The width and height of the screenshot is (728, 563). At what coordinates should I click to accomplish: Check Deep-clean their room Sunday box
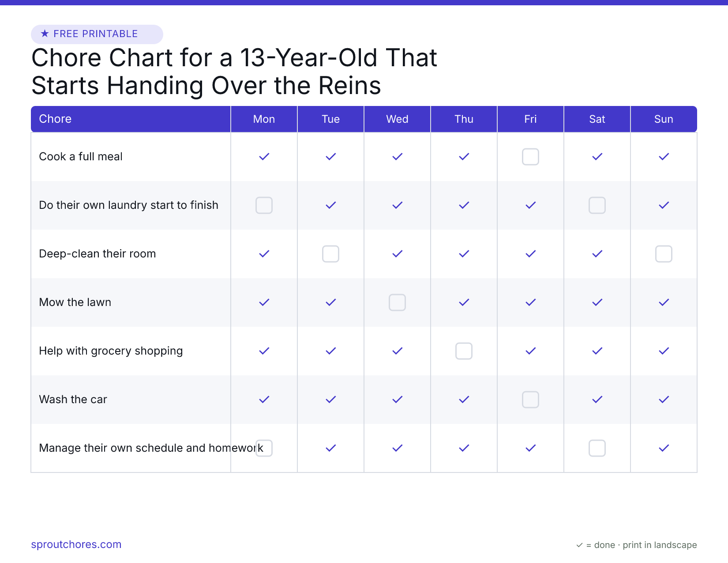[664, 254]
